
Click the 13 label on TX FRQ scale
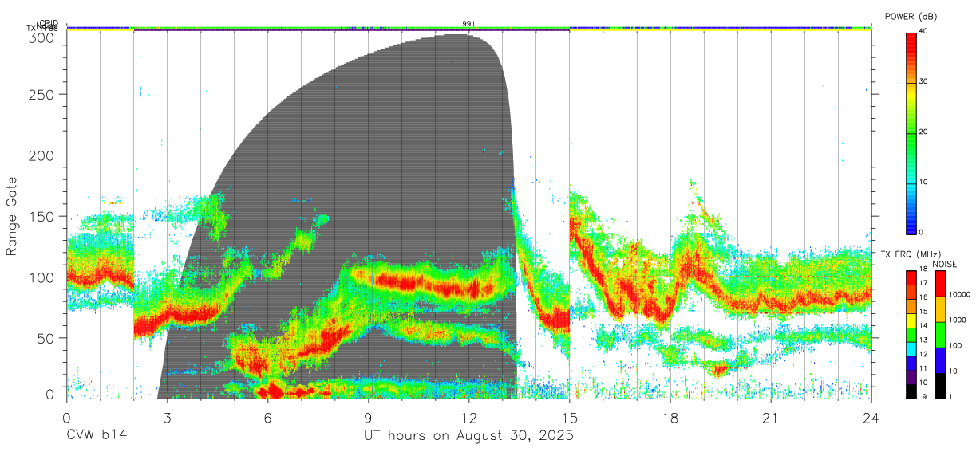tap(923, 341)
